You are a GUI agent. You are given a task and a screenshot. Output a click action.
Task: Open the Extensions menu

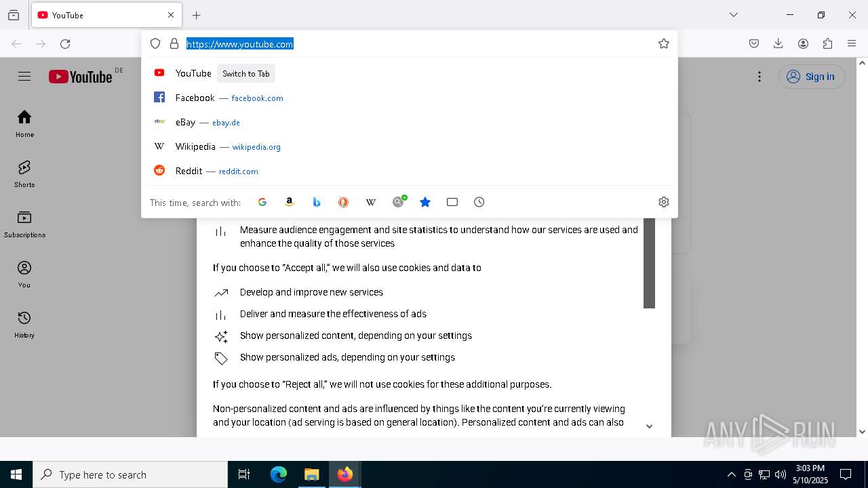[x=827, y=43]
